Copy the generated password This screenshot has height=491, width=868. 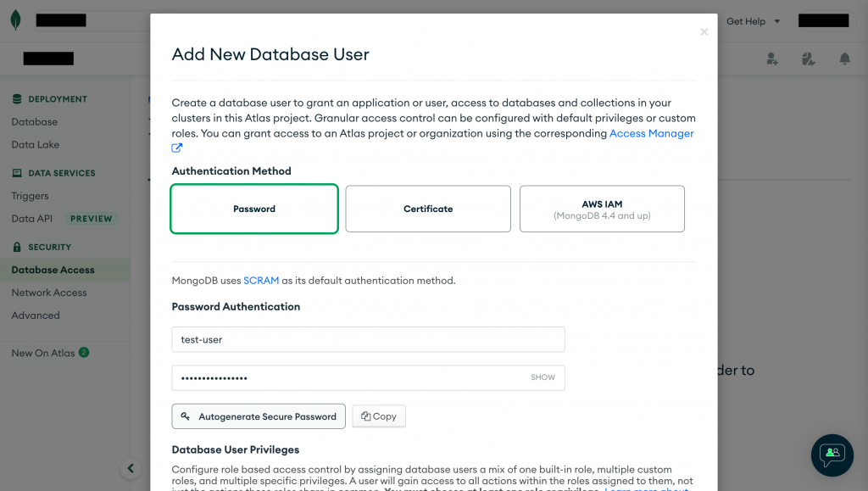(379, 416)
